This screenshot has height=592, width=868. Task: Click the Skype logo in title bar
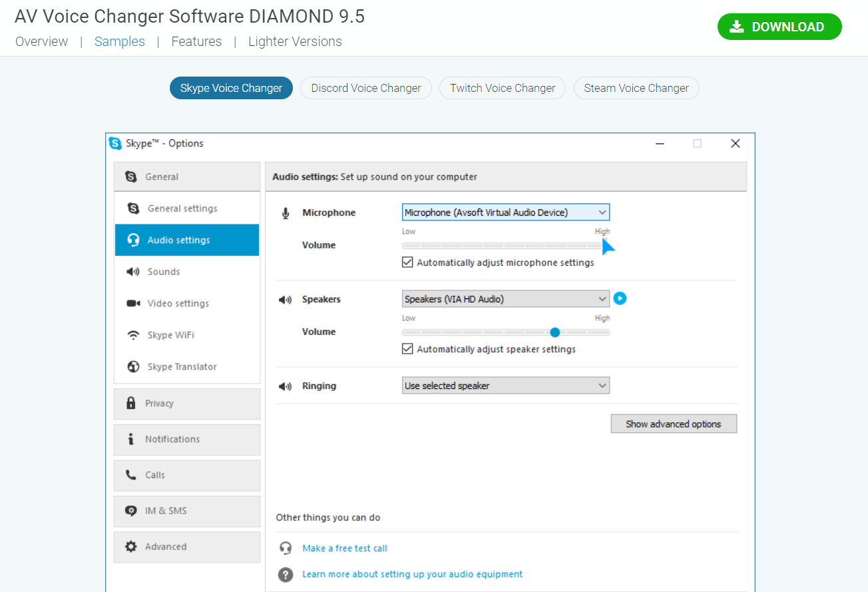[x=115, y=143]
